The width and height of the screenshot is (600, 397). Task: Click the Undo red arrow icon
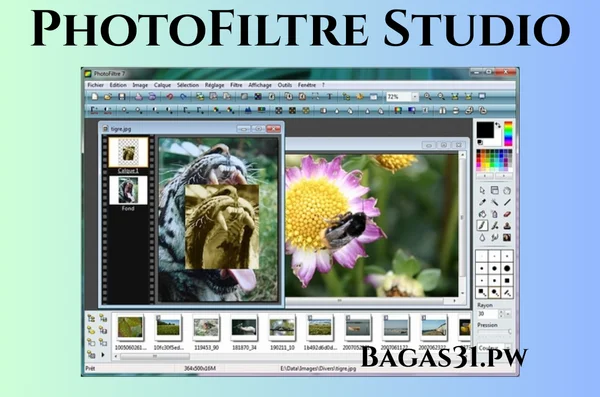point(170,97)
